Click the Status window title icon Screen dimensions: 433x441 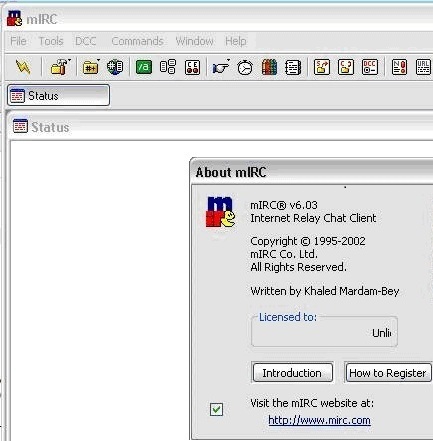(20, 126)
